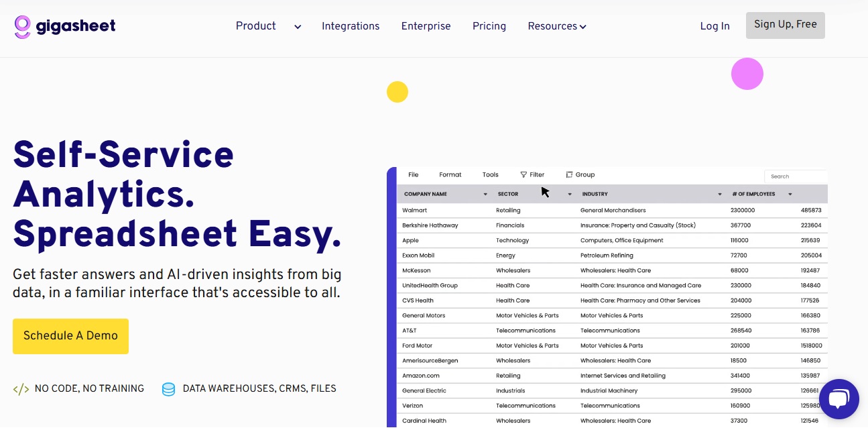Click the Log In link

[x=715, y=26]
